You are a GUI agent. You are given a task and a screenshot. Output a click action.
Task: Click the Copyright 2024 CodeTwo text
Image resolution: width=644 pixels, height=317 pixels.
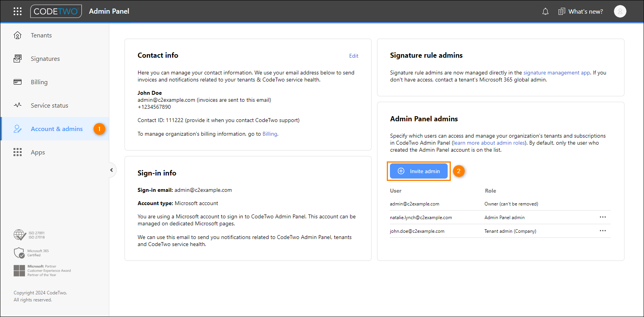40,293
